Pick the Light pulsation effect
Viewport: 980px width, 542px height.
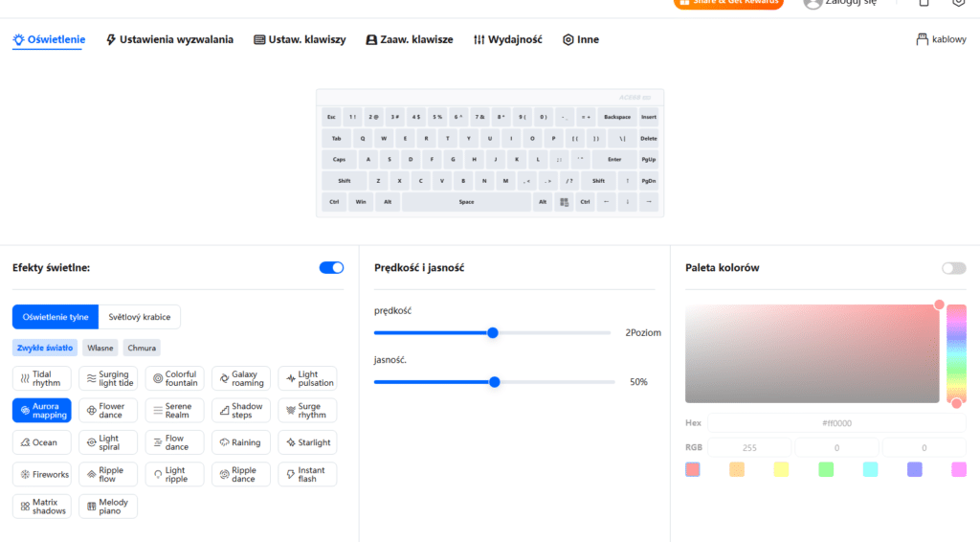click(307, 378)
